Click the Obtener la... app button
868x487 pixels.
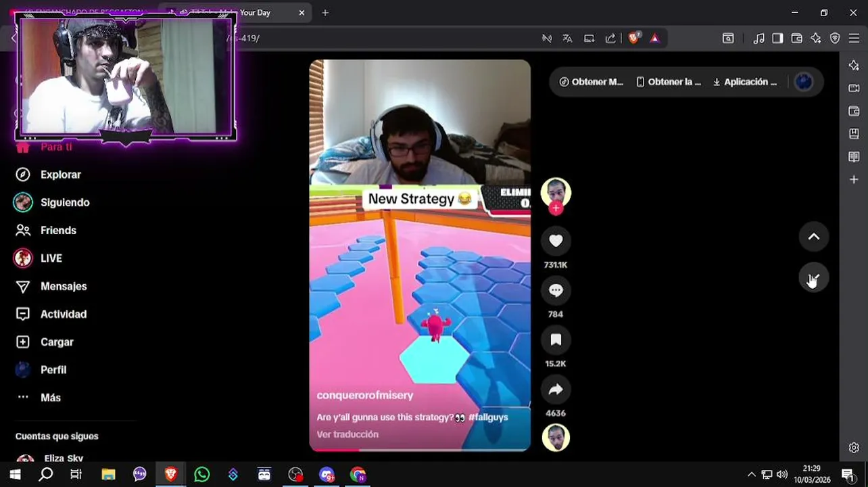669,82
